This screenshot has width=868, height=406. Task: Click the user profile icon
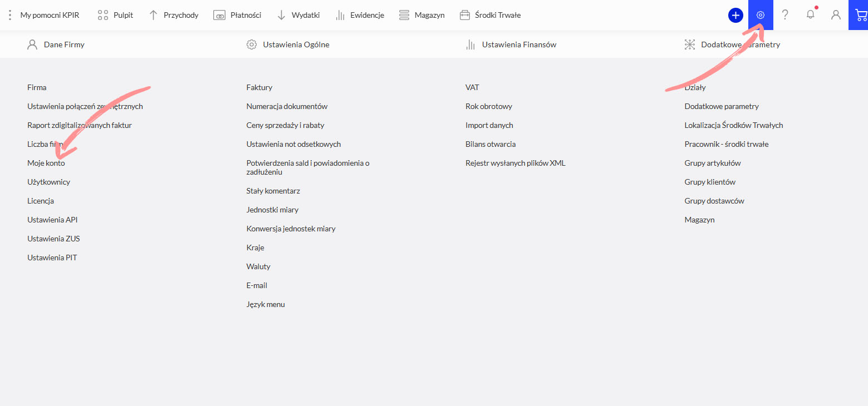pos(836,15)
